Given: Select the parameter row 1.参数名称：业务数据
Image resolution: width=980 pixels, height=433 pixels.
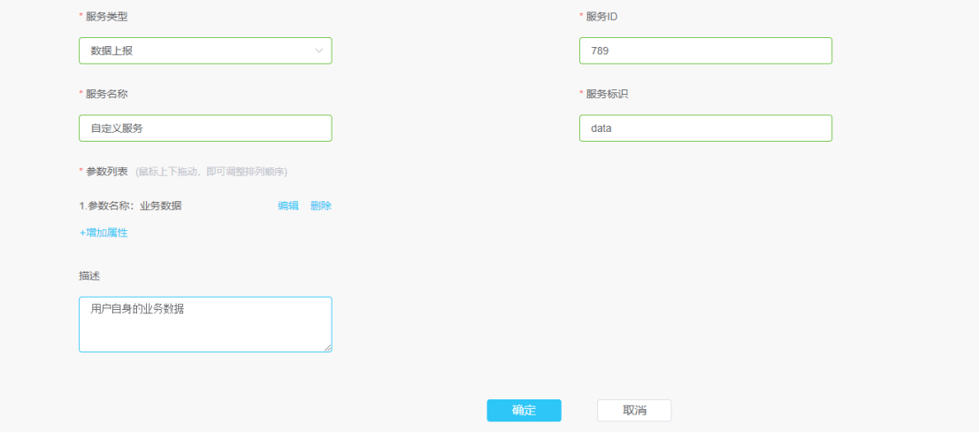Looking at the screenshot, I should (205, 205).
